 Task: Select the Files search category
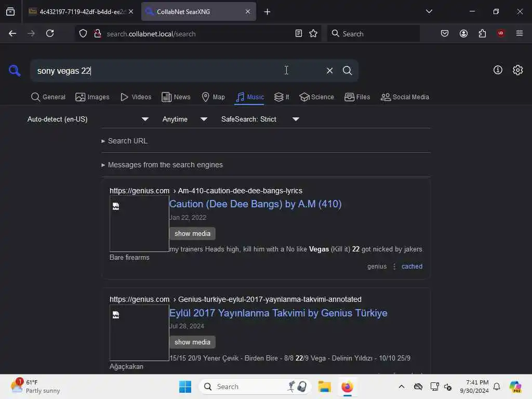357,97
